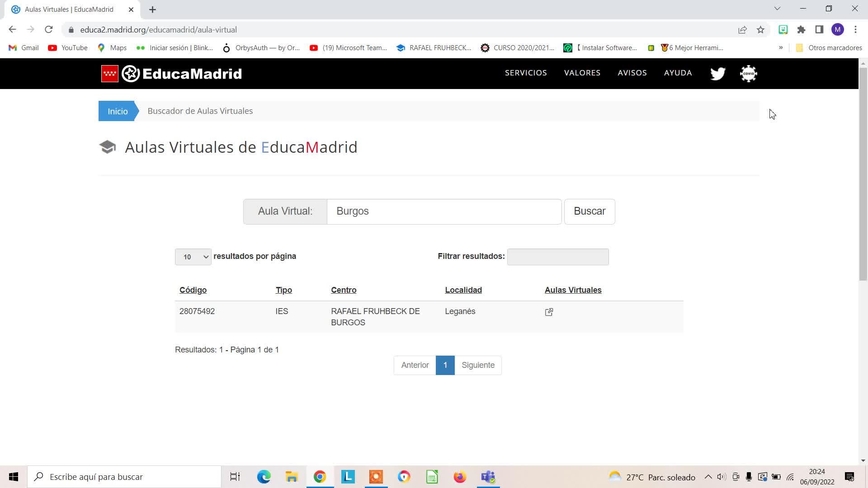
Task: Go to Inicio breadcrumb link
Action: pos(118,111)
